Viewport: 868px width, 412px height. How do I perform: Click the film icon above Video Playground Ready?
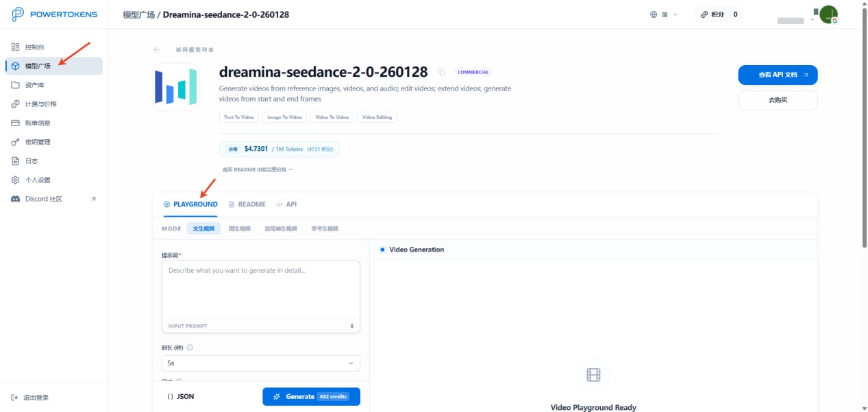(x=593, y=375)
